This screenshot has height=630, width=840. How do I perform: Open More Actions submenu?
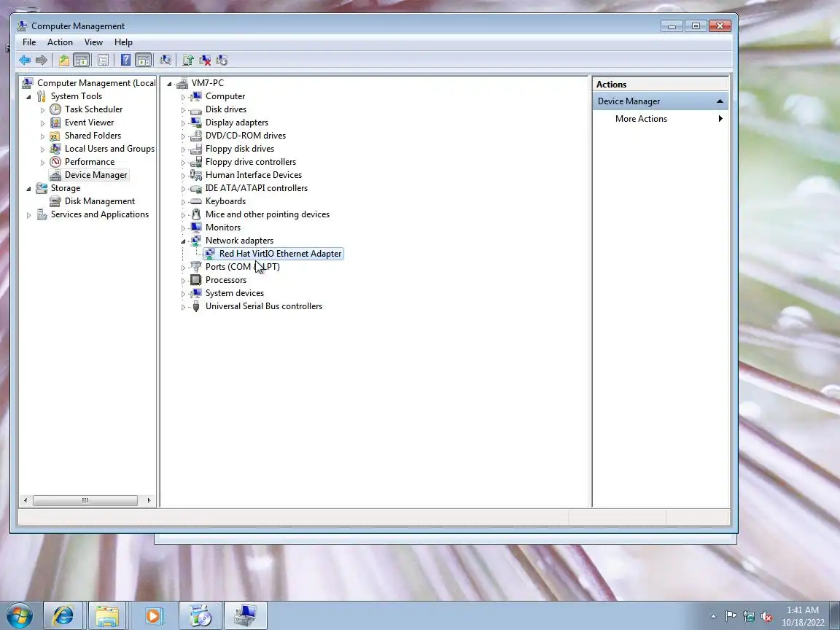coord(660,119)
